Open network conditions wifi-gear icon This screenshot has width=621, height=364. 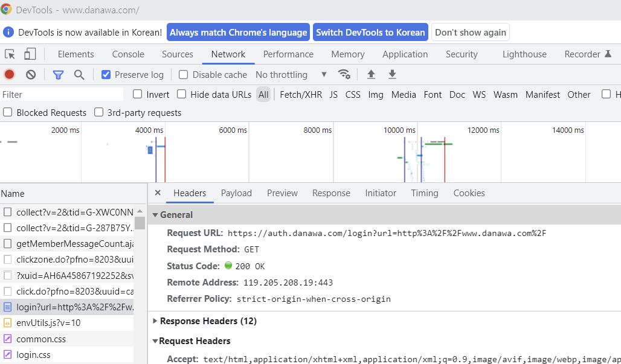(x=344, y=74)
